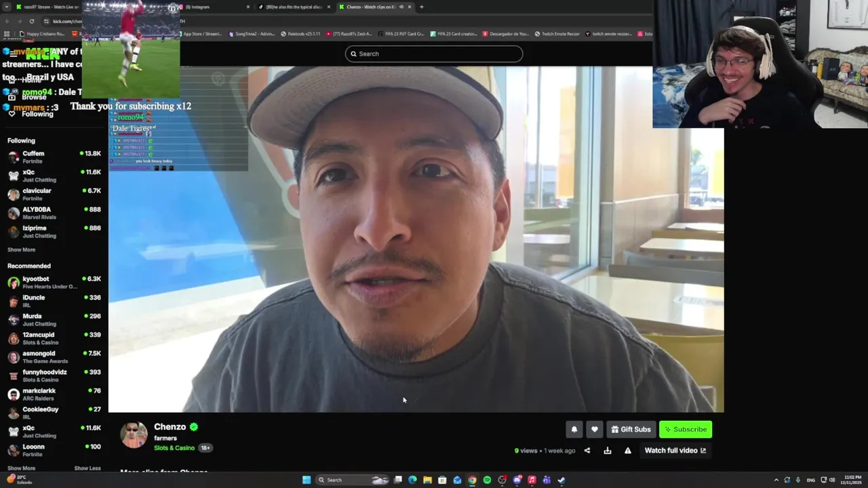
Task: Open Looonn Fortnite channel
Action: 54,450
